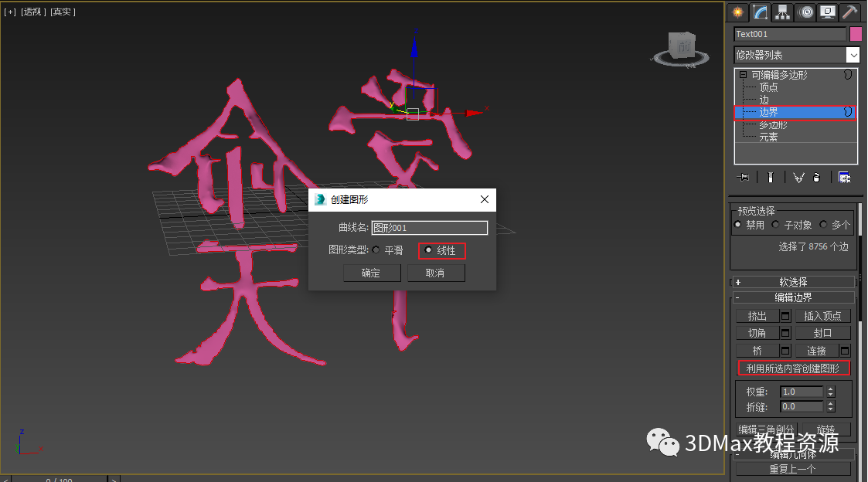Open Connect (连接) settings box
Image resolution: width=868 pixels, height=482 pixels.
[845, 351]
